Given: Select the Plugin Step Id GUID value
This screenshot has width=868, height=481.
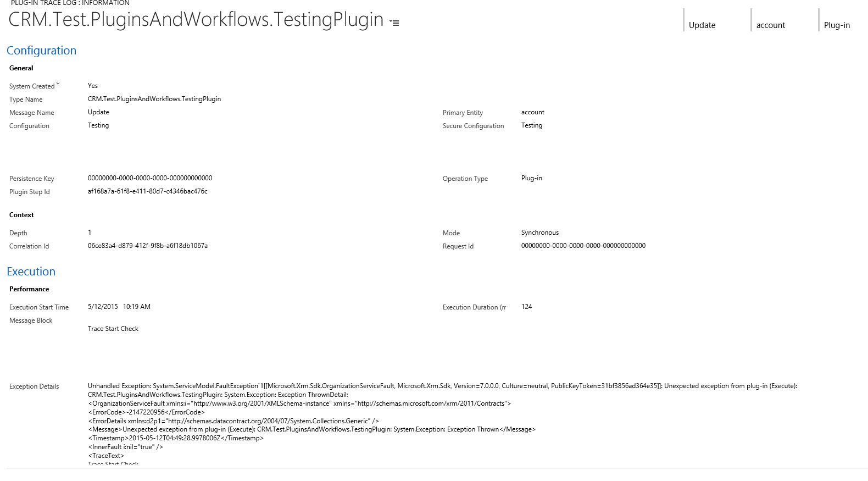Looking at the screenshot, I should coord(148,191).
